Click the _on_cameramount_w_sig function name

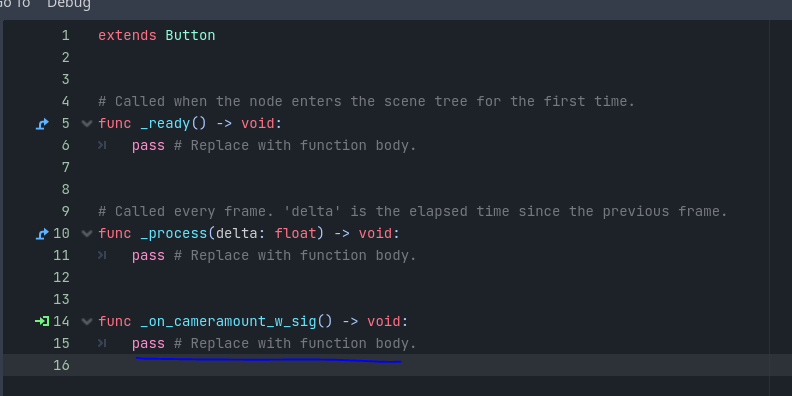click(228, 321)
